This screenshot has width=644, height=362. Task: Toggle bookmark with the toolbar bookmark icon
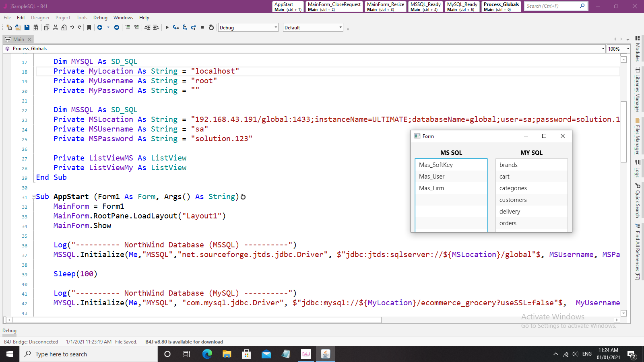pos(89,27)
